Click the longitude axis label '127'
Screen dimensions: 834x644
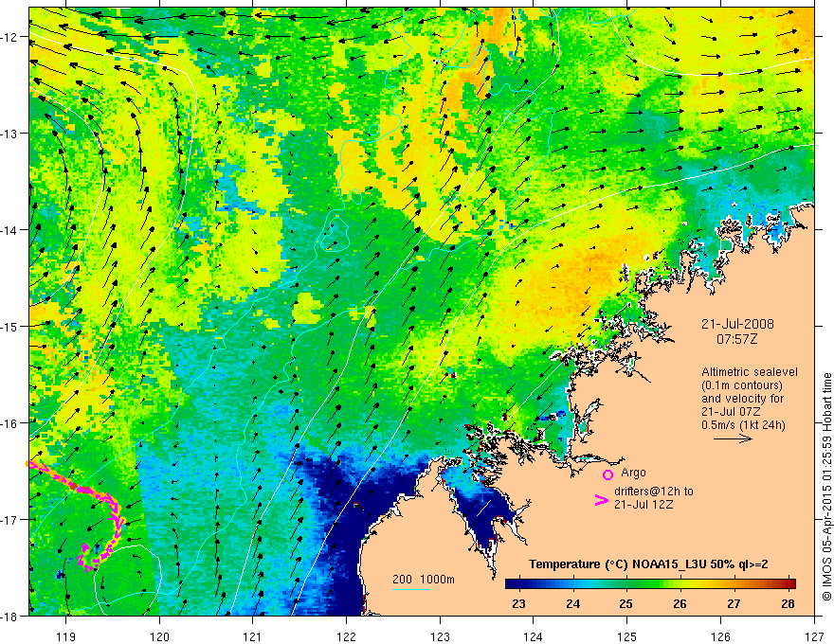(x=814, y=636)
